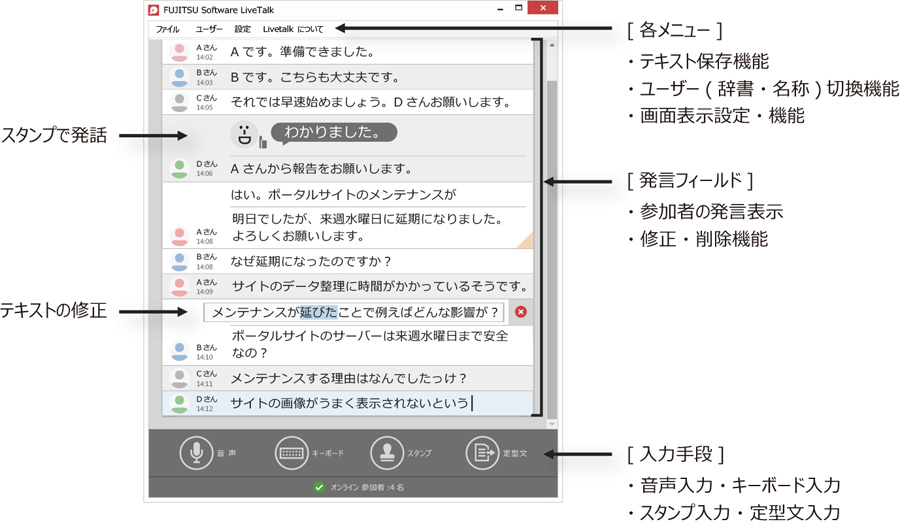Open the 設定 menu
Image resolution: width=900 pixels, height=528 pixels.
tap(243, 30)
